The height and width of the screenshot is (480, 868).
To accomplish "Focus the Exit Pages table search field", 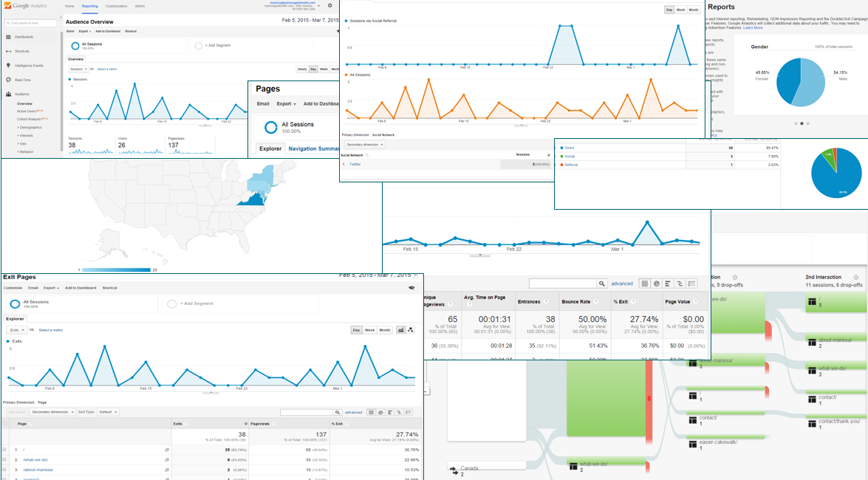I will [307, 413].
